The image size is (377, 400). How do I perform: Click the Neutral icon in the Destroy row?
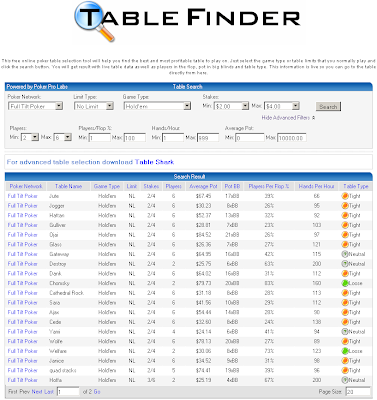(345, 264)
